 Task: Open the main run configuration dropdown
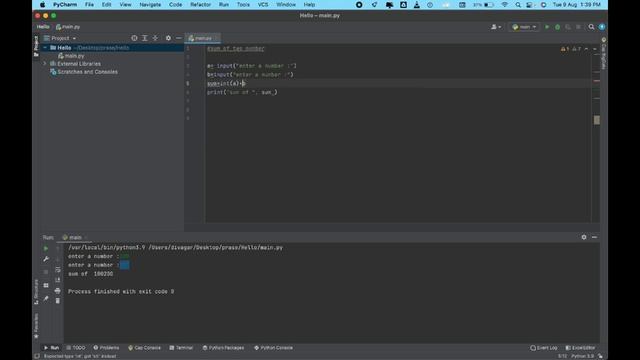tap(524, 27)
